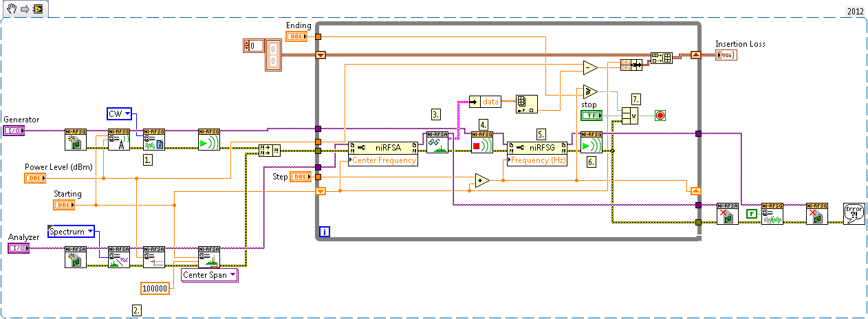The image size is (868, 319).
Task: Click the red loop stop condition terminal
Action: click(661, 115)
